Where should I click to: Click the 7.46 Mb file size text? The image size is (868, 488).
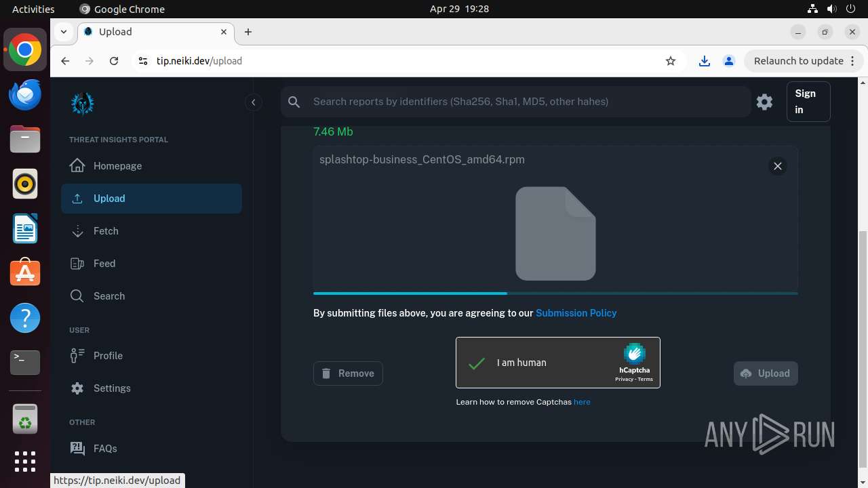pos(333,131)
